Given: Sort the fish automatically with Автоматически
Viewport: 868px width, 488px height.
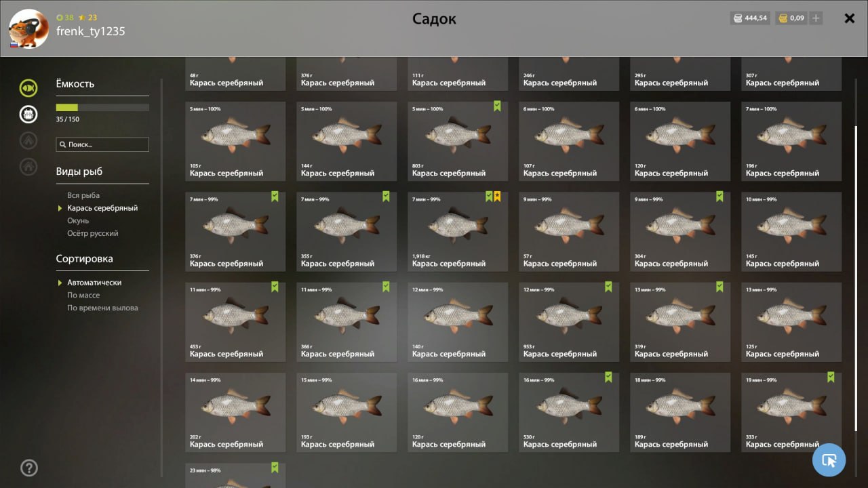Looking at the screenshot, I should [x=94, y=283].
